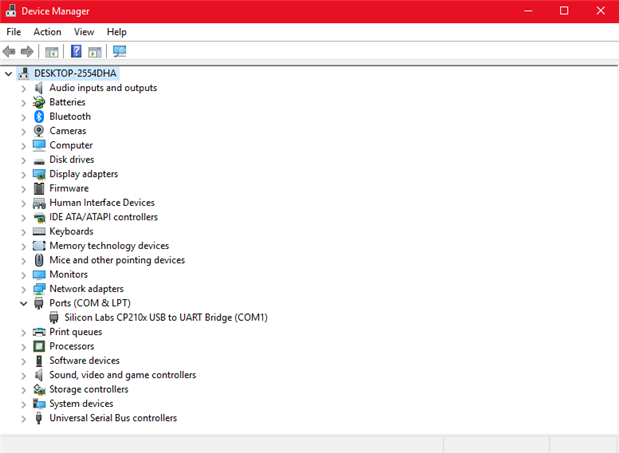Open the Action menu
The height and width of the screenshot is (453, 619).
coord(47,32)
